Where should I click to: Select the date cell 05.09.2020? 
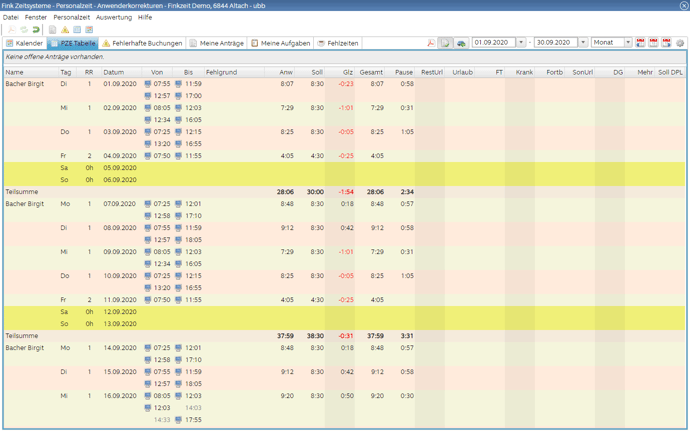click(x=120, y=168)
